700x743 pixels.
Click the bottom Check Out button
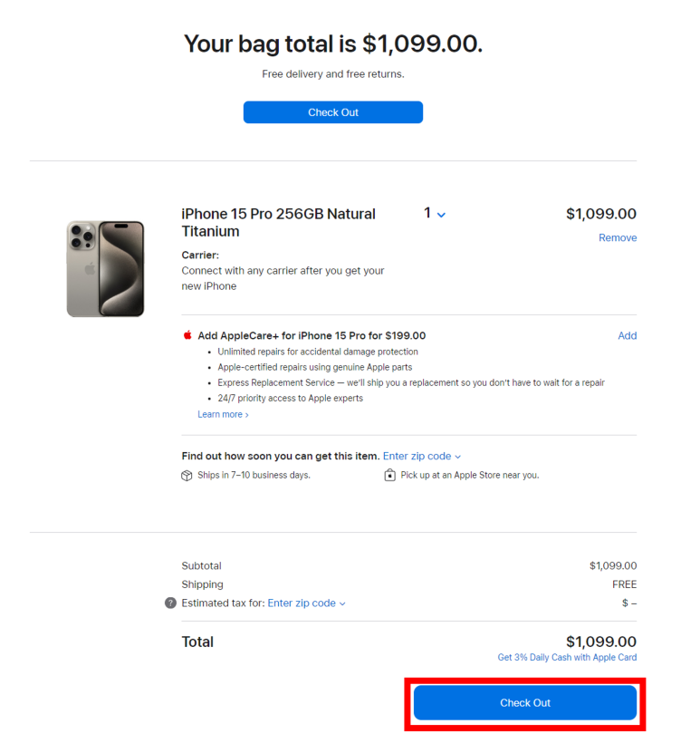tap(524, 703)
